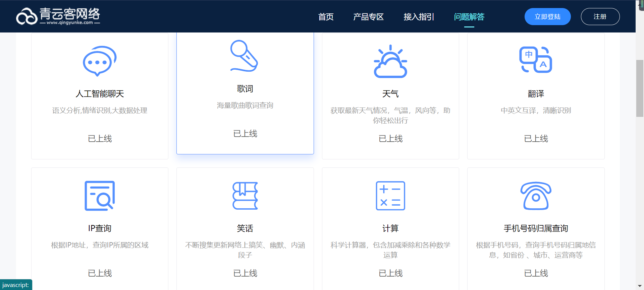
Task: Click the 获取最新天气情况 description text
Action: [x=390, y=115]
